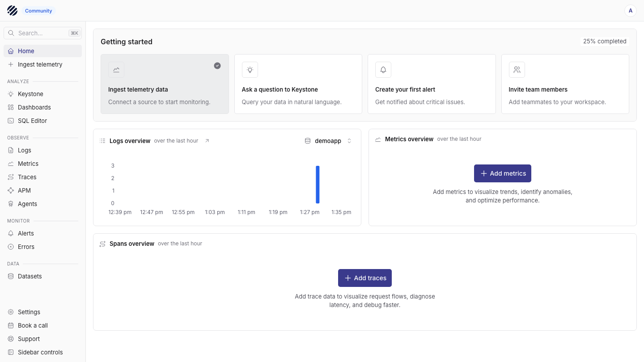644x362 pixels.
Task: Click the route icon beside Spans overview
Action: 102,244
